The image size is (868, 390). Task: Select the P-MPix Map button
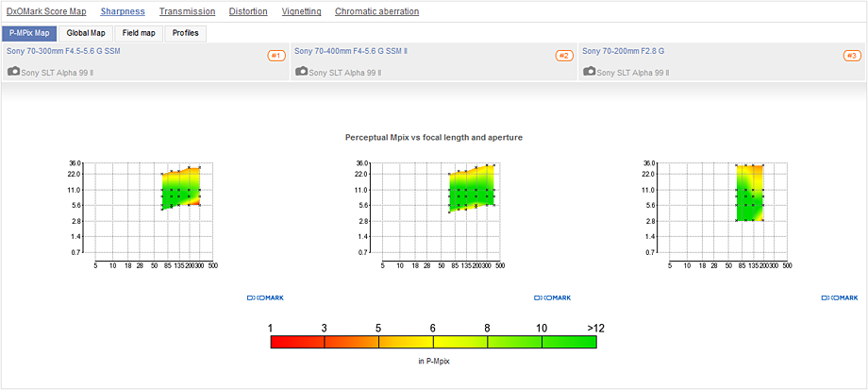coord(29,33)
